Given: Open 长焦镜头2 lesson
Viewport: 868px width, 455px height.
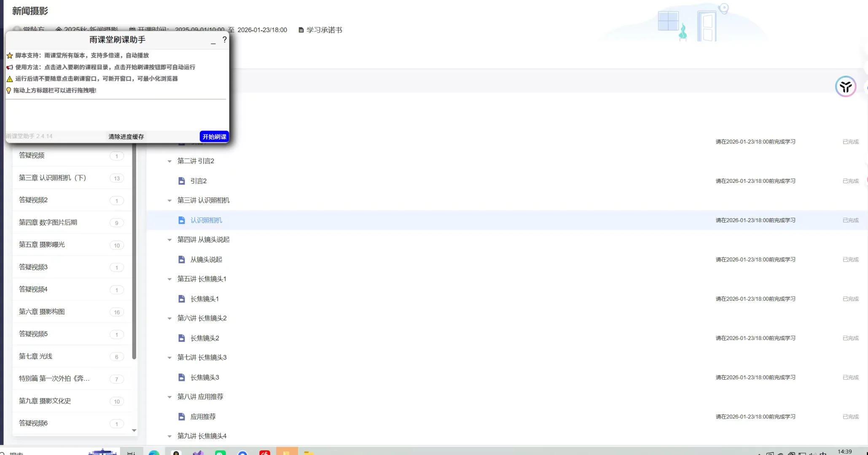Looking at the screenshot, I should coord(204,338).
